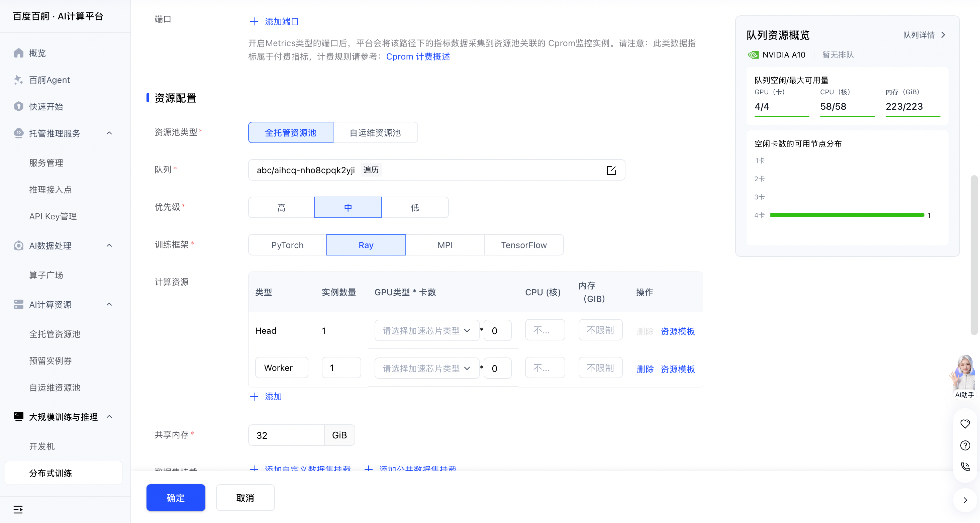980x523 pixels.
Task: Click the 大规模训练与推理 monitor icon
Action: (x=19, y=417)
